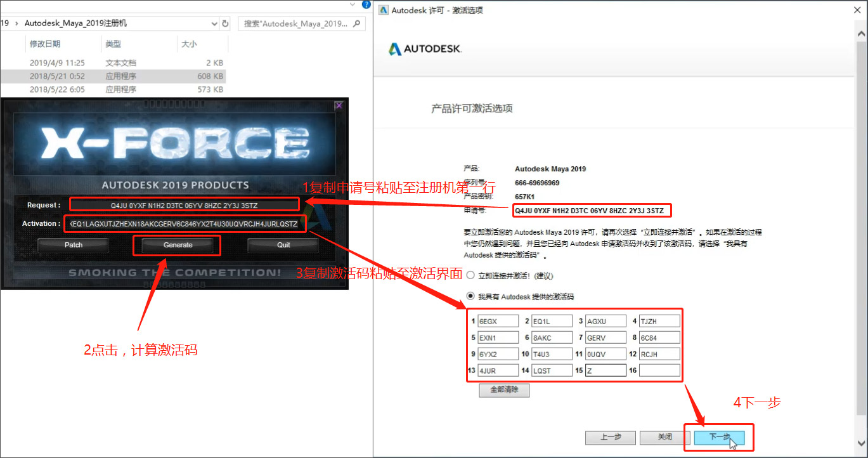868x458 pixels.
Task: Sort files by the 修改日期 column header
Action: 45,44
